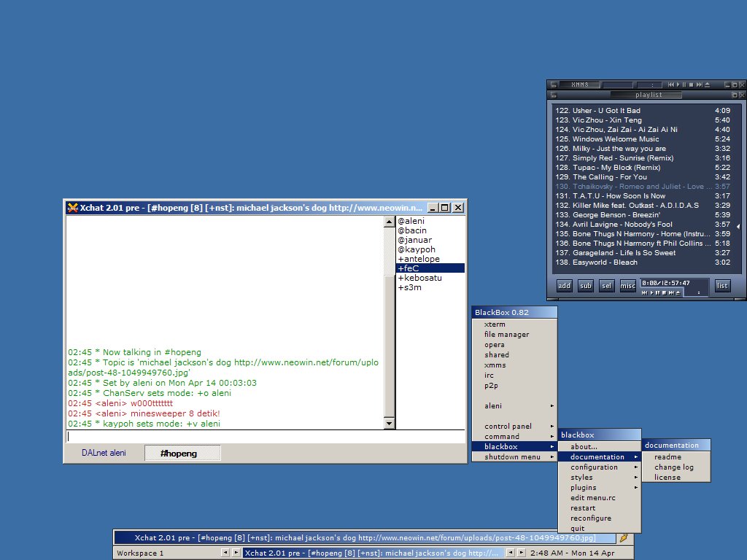Select user +feC in the Xchat user list
Screen dimensions: 747x560
tap(430, 268)
